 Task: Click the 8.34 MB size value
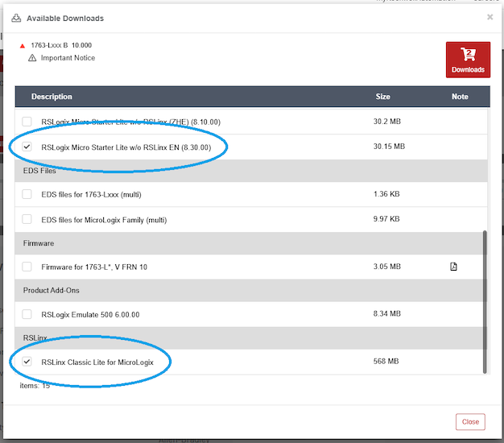pos(387,313)
